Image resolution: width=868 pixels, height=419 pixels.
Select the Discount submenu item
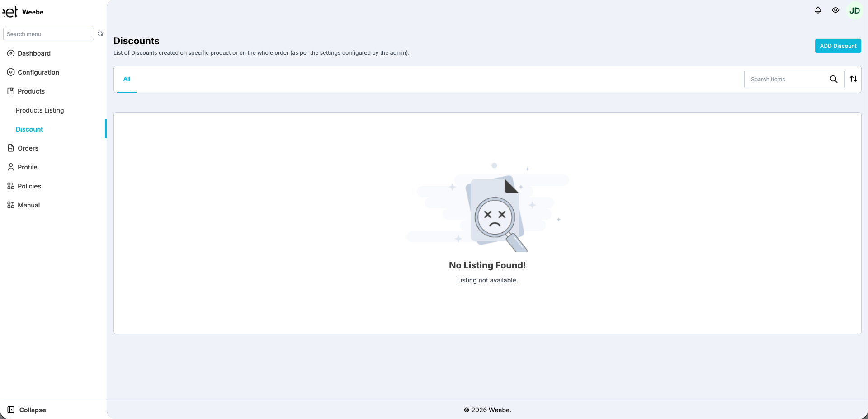(x=29, y=129)
